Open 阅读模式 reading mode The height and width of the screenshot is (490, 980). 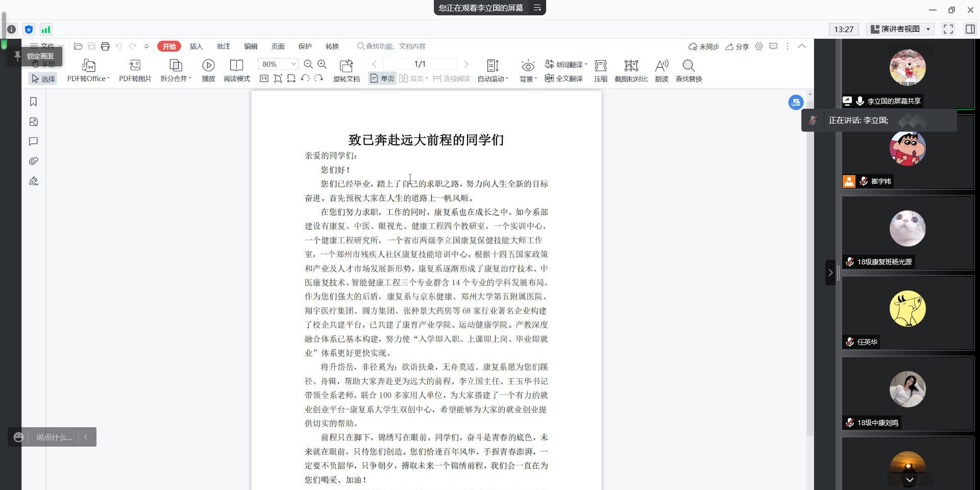click(237, 65)
